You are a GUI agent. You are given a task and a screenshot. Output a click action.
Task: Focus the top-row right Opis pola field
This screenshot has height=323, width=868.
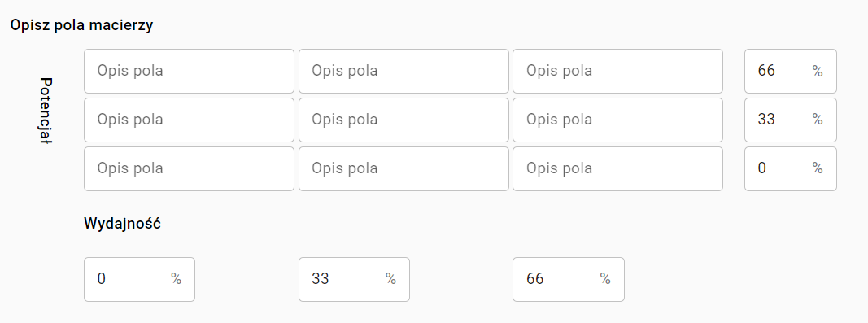coord(617,71)
